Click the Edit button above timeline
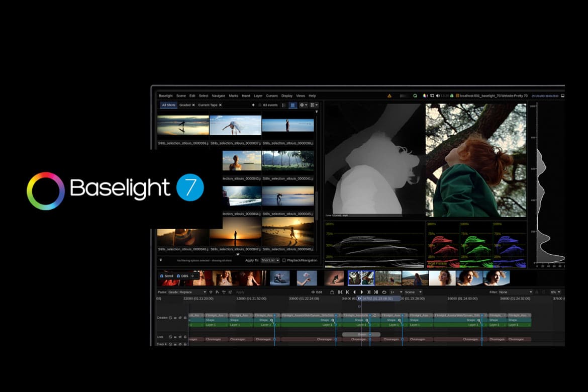This screenshot has height=392, width=588. pos(317,292)
